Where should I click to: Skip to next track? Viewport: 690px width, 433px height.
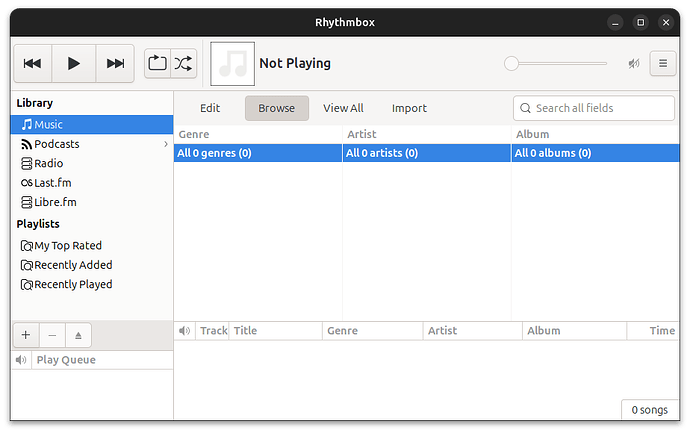pos(115,63)
